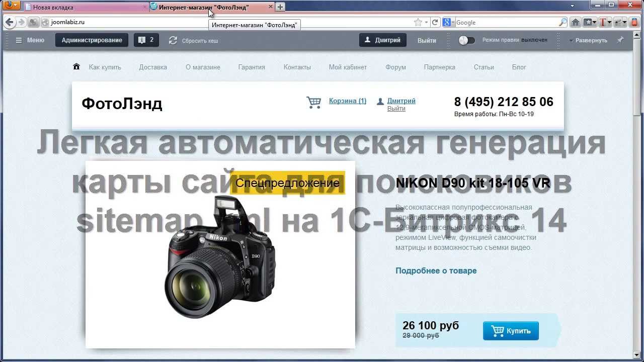
Task: Click the site identity icon next to joomlabiz.ru
Action: click(x=45, y=22)
